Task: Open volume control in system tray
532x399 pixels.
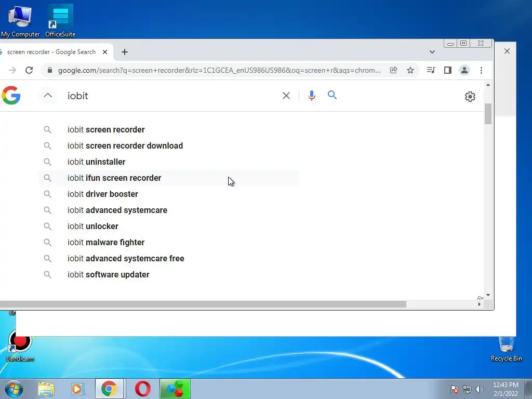Action: [480, 389]
